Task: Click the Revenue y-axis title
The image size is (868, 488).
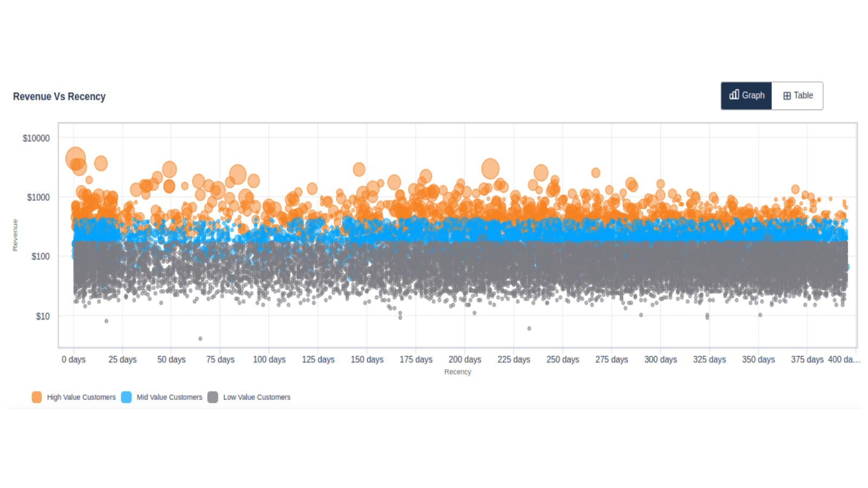Action: 15,235
